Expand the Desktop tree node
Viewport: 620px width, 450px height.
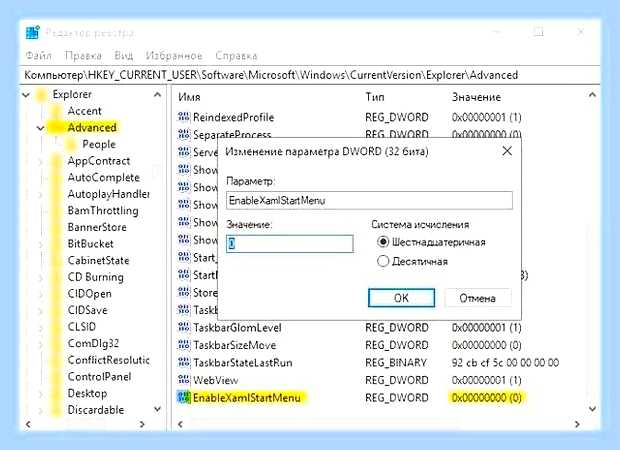pyautogui.click(x=40, y=393)
